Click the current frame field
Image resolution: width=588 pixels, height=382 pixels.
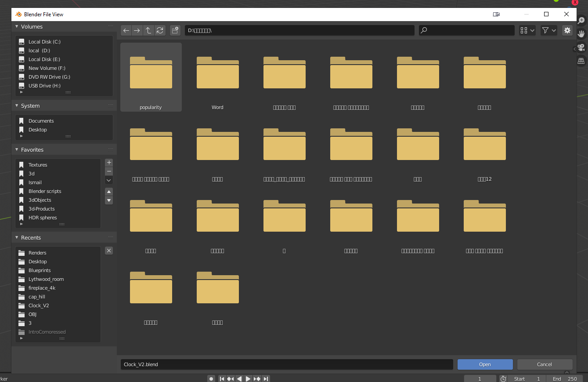480,378
